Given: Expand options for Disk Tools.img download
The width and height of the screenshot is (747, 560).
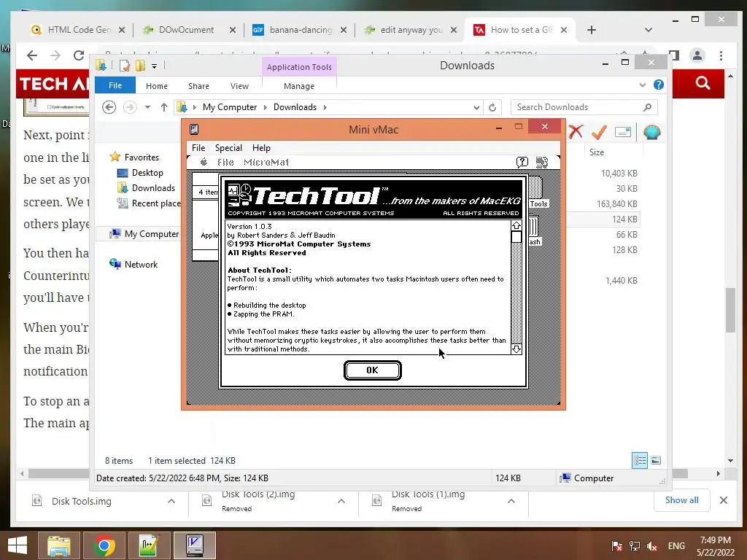Looking at the screenshot, I should click(171, 501).
